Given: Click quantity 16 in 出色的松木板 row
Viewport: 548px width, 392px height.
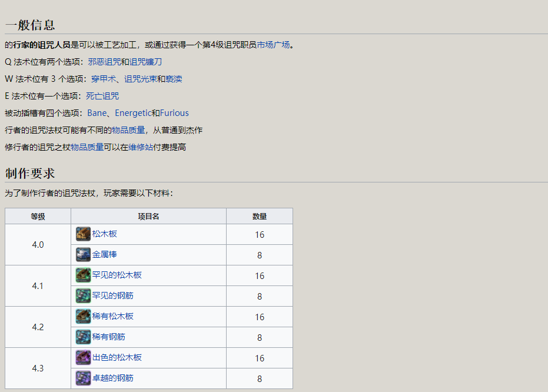Looking at the screenshot, I should 260,358.
